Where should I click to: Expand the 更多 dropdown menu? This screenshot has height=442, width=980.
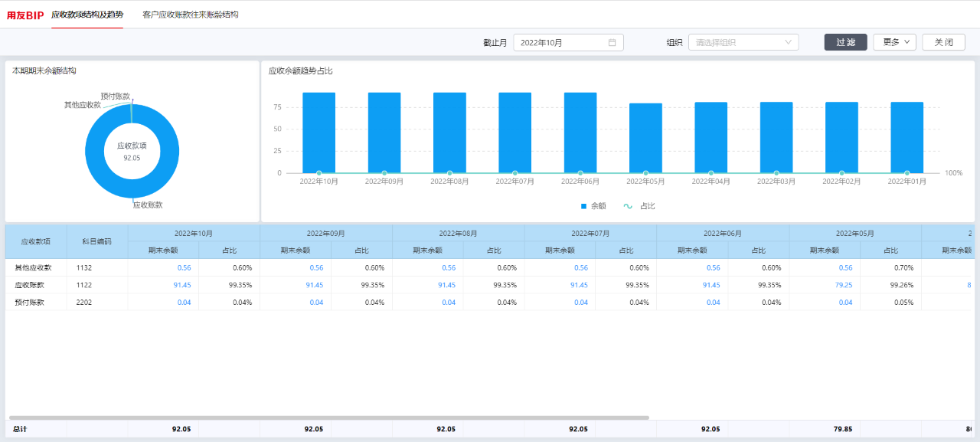[x=894, y=42]
